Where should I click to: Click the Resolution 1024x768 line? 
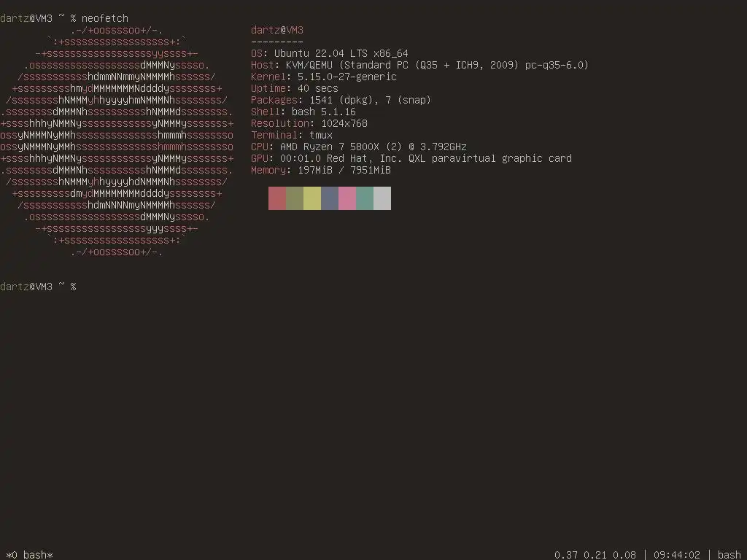pos(309,123)
